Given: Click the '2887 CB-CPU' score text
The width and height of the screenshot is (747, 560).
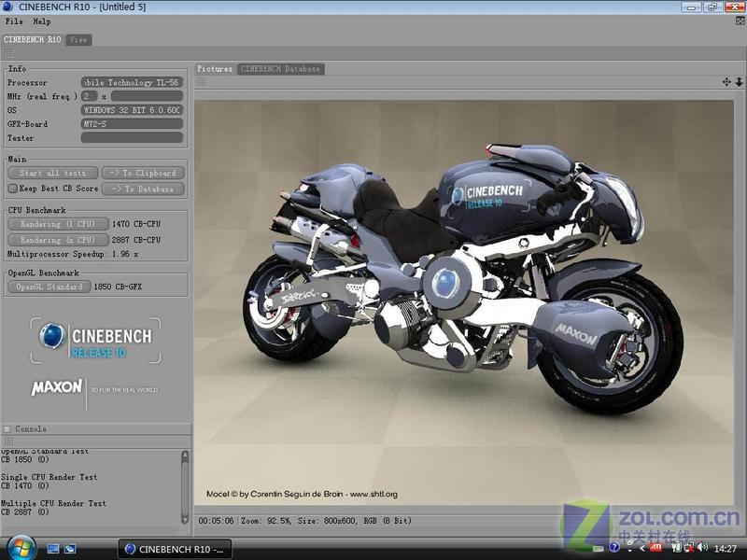Looking at the screenshot, I should (136, 240).
